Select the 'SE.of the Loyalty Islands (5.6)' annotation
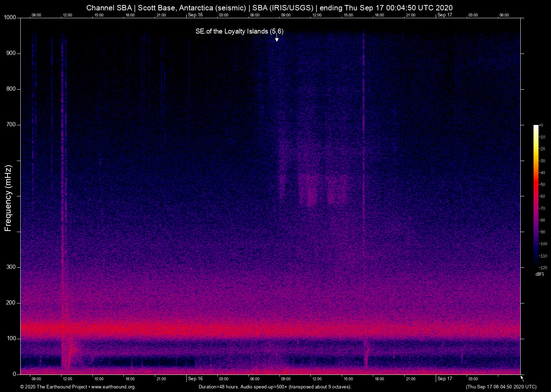The image size is (551, 392). click(x=239, y=31)
